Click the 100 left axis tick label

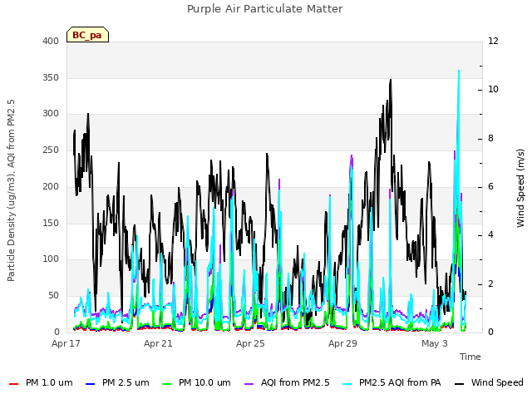coord(51,259)
